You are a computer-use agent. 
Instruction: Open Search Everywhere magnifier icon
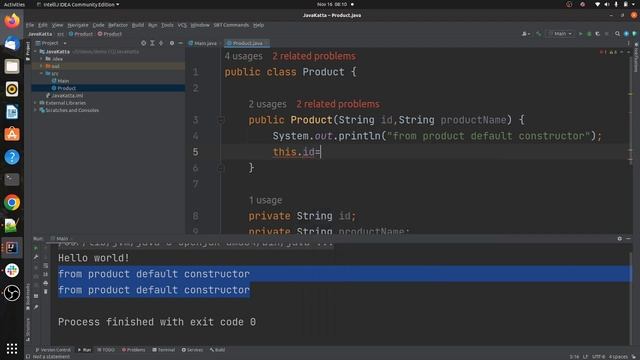pyautogui.click(x=618, y=34)
